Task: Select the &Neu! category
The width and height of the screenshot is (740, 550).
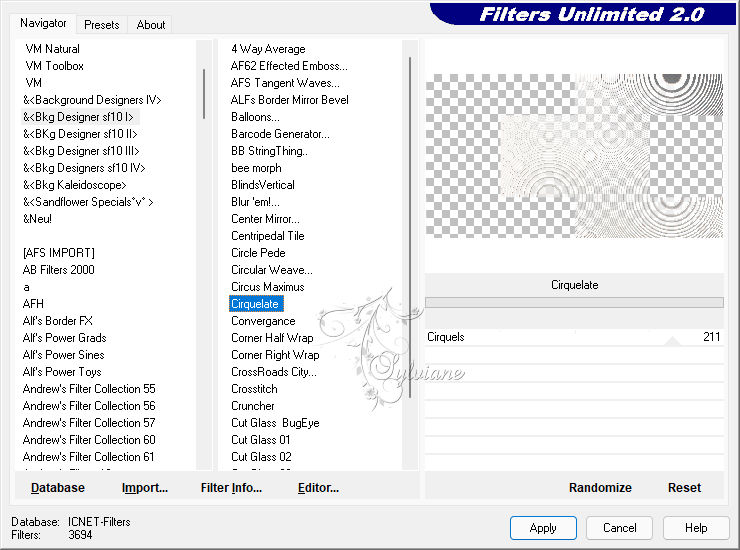Action: (x=37, y=219)
